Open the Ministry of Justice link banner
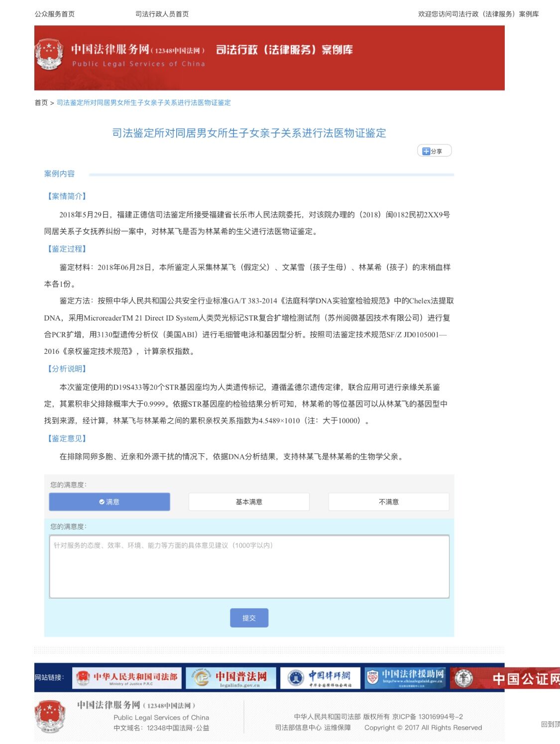 127,678
